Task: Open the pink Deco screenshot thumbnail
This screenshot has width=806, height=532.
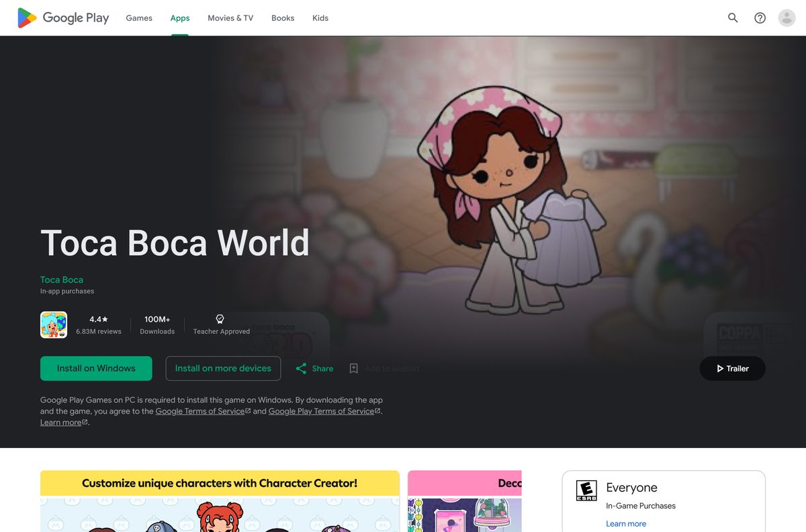Action: tap(465, 501)
